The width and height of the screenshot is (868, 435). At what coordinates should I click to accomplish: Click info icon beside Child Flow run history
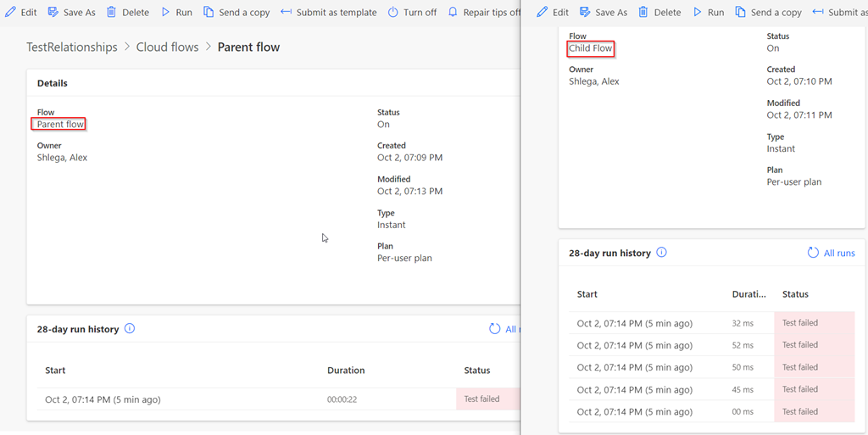click(662, 253)
